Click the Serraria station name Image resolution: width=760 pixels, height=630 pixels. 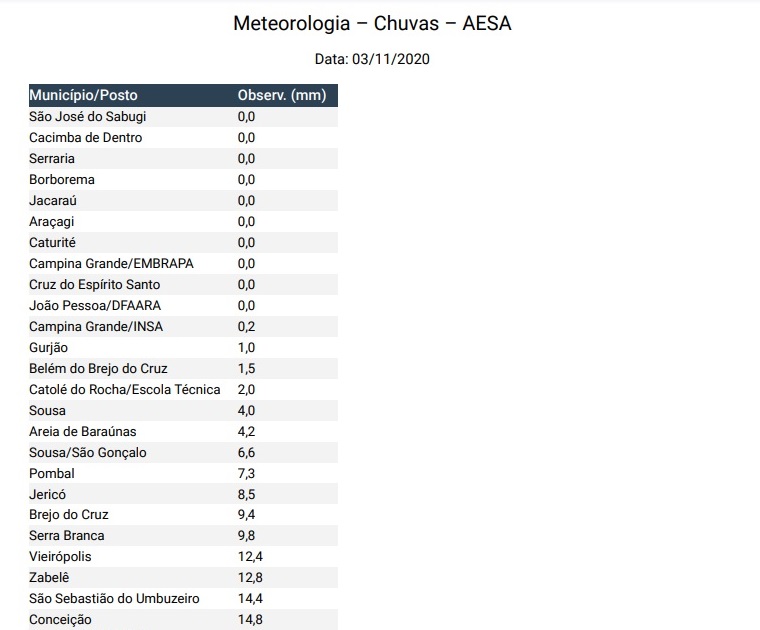pos(52,159)
